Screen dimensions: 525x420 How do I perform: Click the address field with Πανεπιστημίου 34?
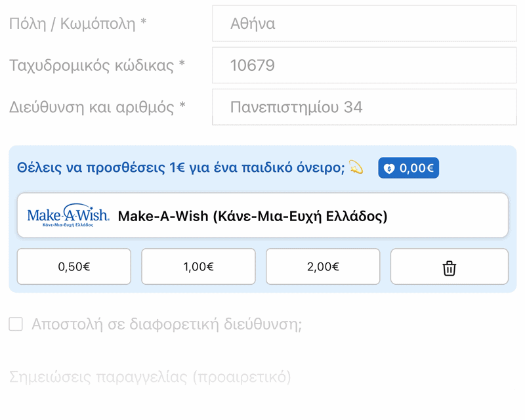[x=364, y=106]
